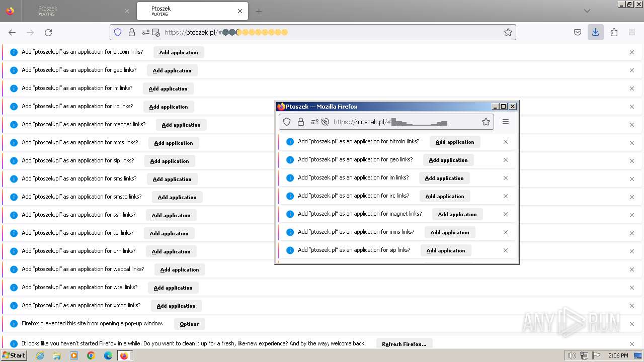This screenshot has width=644, height=362.
Task: Click the lock icon in popup window
Action: point(301,122)
